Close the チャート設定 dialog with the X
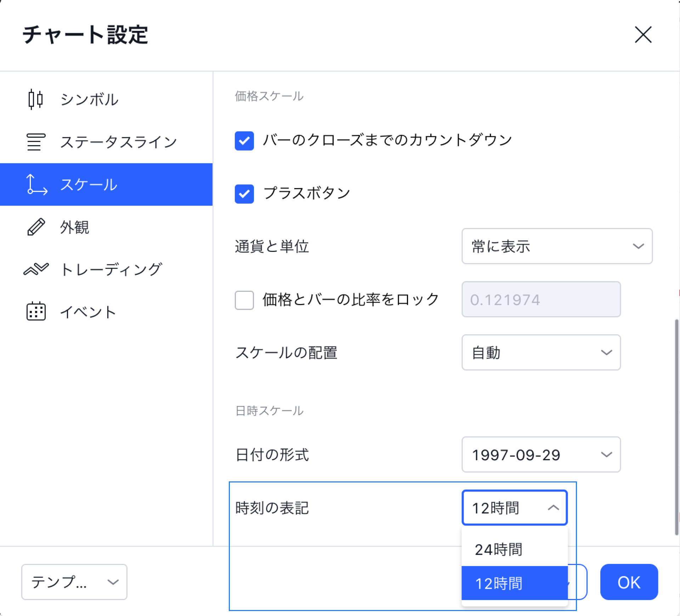The image size is (680, 616). coord(643,35)
